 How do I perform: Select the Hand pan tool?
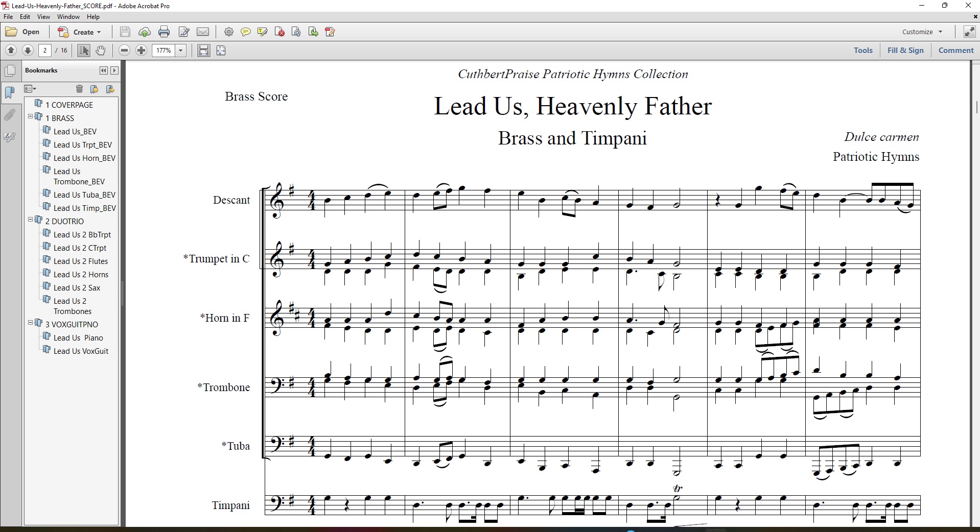click(101, 50)
